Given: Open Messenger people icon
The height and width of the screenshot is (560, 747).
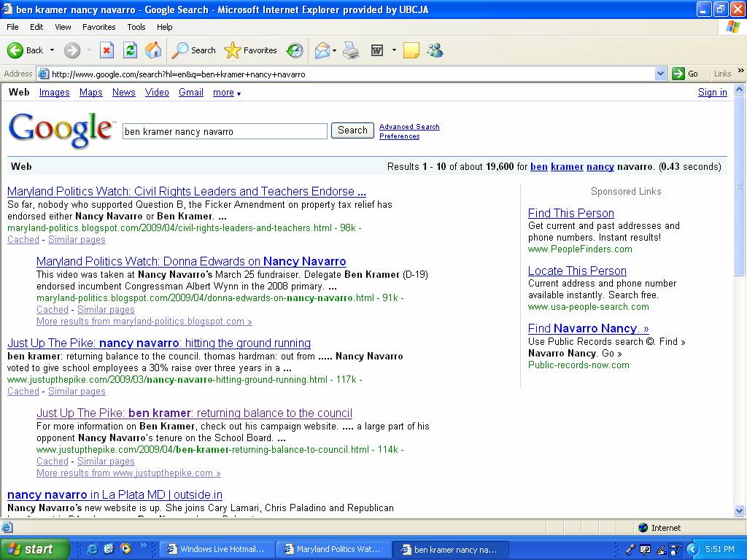Looking at the screenshot, I should 435,50.
